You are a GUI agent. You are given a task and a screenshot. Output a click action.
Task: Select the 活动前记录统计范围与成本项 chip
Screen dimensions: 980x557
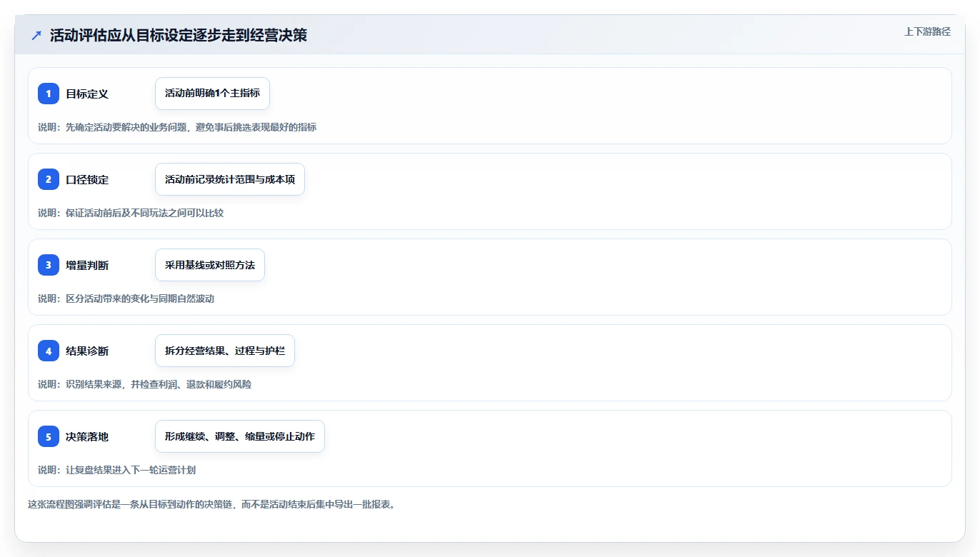230,179
